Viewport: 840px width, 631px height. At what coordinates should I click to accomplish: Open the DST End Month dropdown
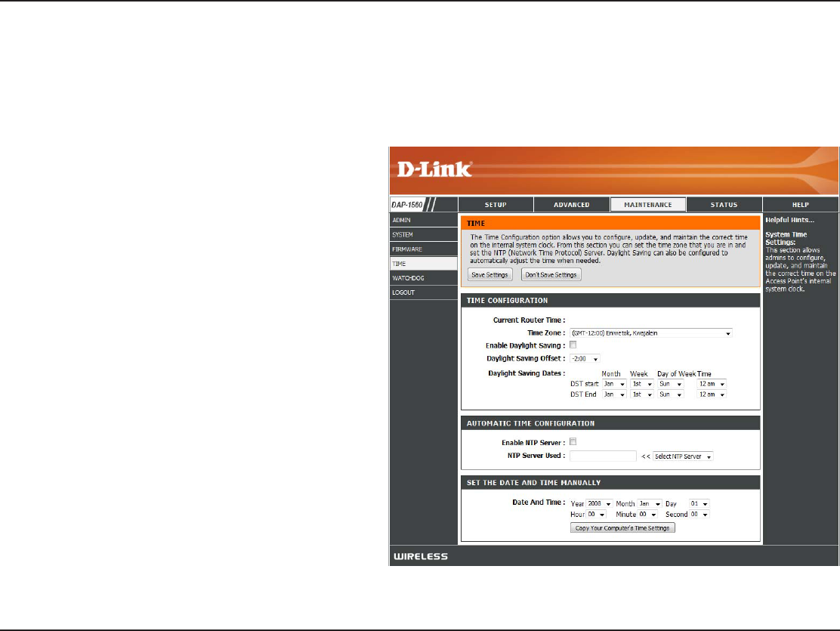614,394
